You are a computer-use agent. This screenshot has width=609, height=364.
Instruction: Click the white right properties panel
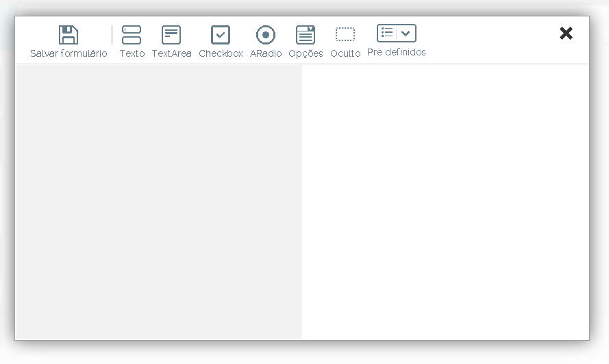445,201
